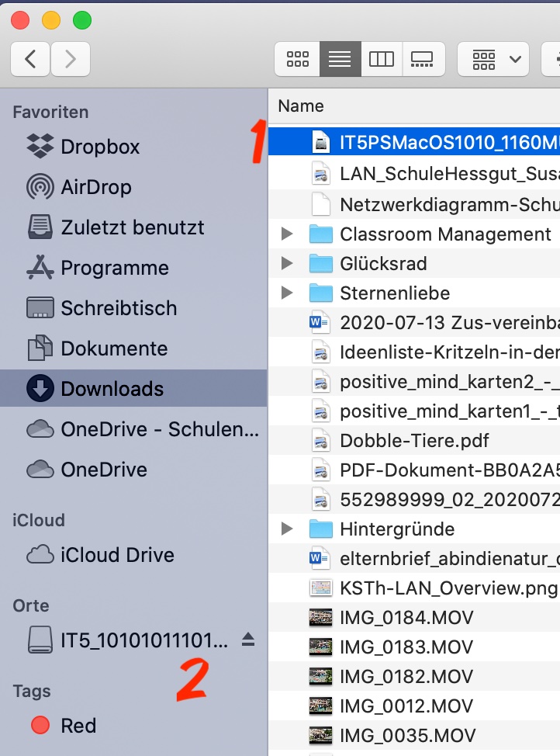Select Zuletzt benutzt in sidebar

(132, 227)
